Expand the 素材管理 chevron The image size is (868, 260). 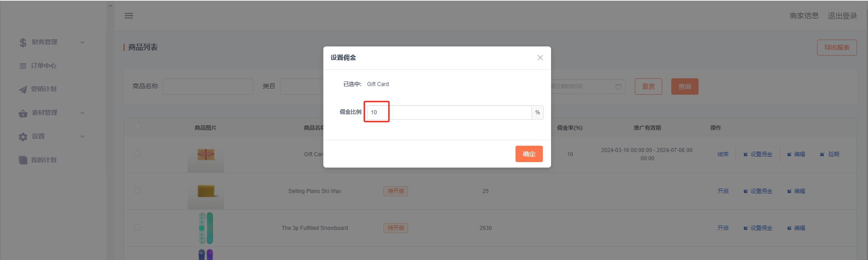point(82,113)
